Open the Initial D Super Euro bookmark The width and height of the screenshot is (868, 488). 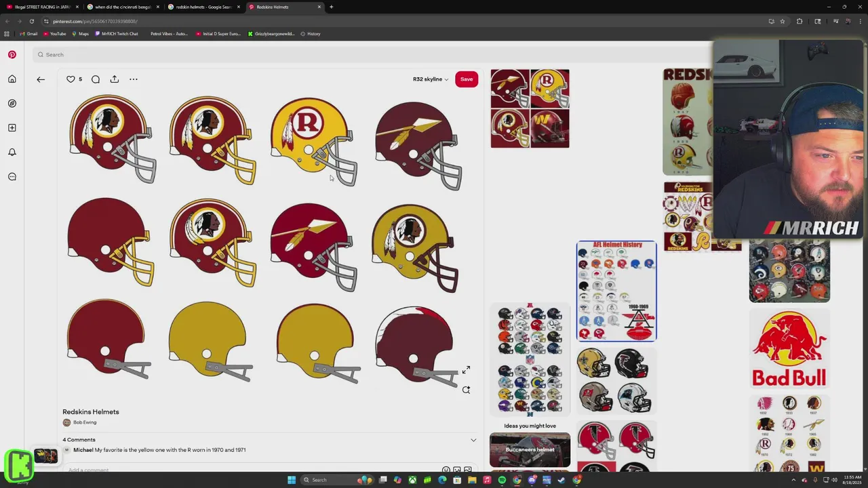click(x=218, y=34)
